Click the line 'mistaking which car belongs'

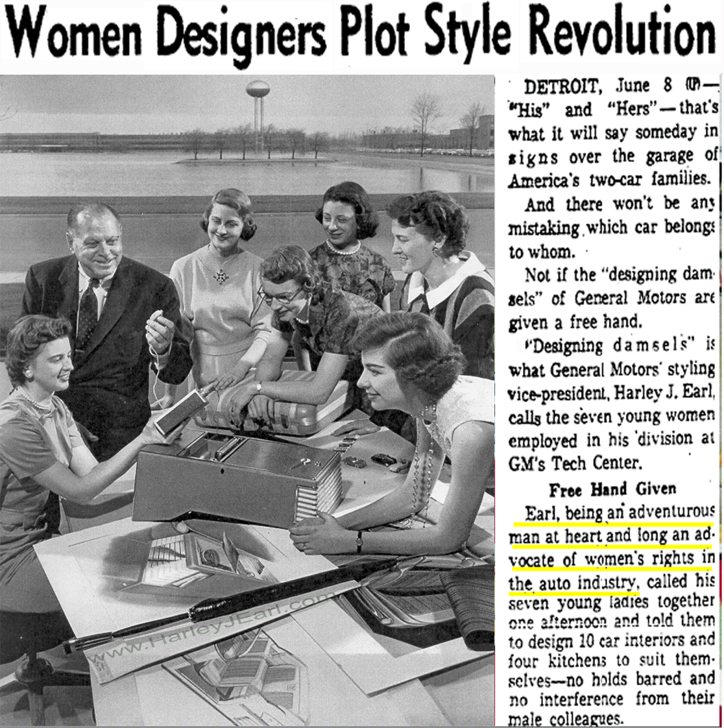612,228
